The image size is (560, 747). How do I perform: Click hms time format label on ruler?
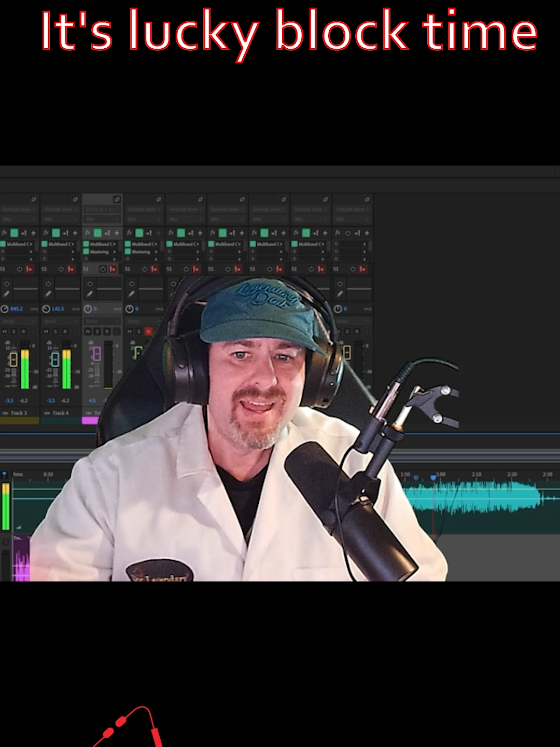[x=18, y=474]
